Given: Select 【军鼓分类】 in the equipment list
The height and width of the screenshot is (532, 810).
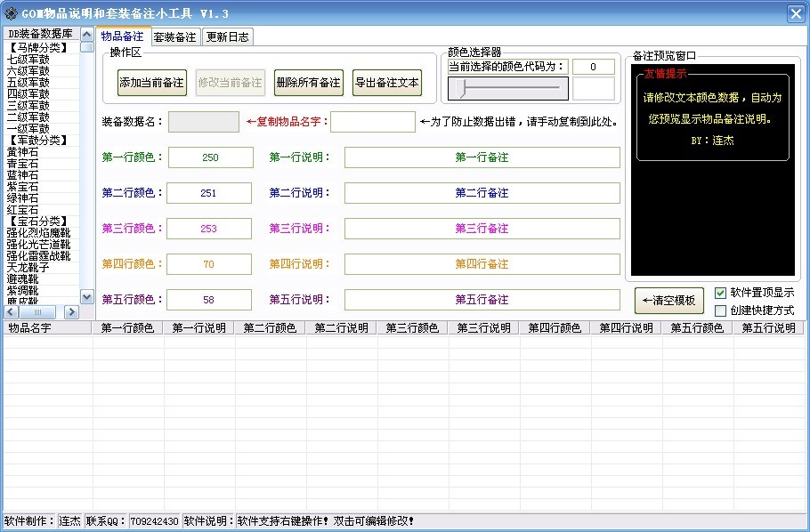Looking at the screenshot, I should coord(38,141).
